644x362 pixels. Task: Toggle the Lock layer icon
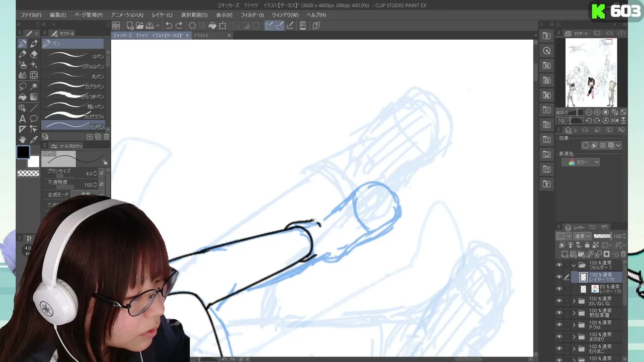[x=587, y=245]
